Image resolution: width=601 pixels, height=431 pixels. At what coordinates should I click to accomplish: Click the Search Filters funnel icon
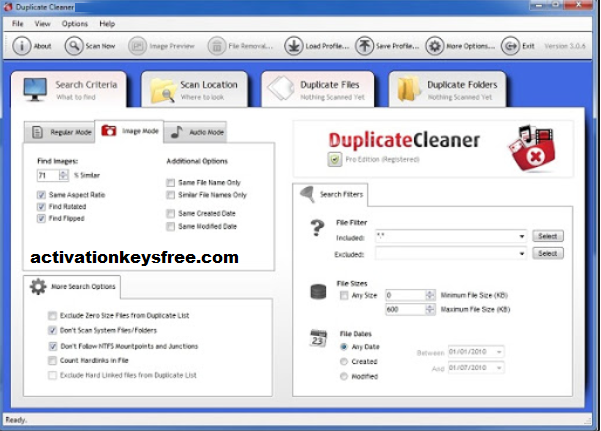[307, 194]
